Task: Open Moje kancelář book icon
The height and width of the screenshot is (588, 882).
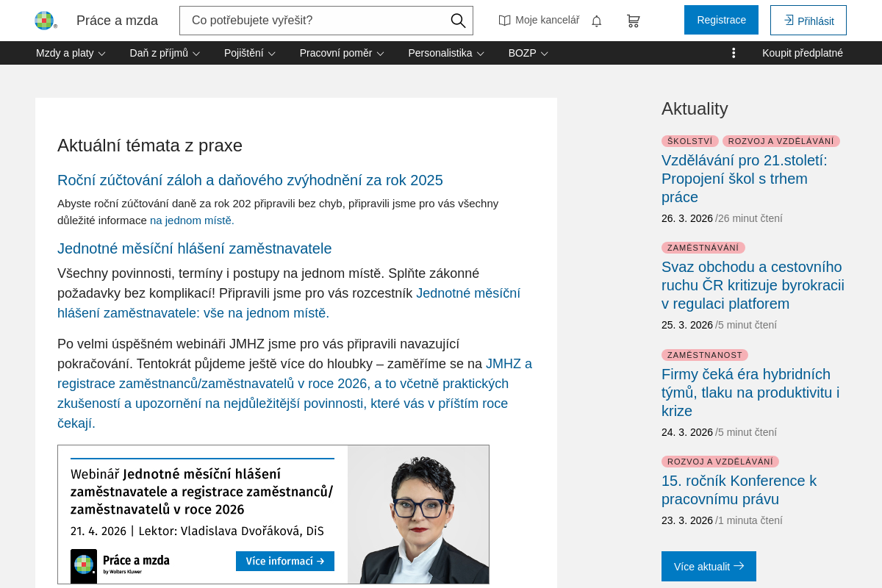Action: [505, 21]
